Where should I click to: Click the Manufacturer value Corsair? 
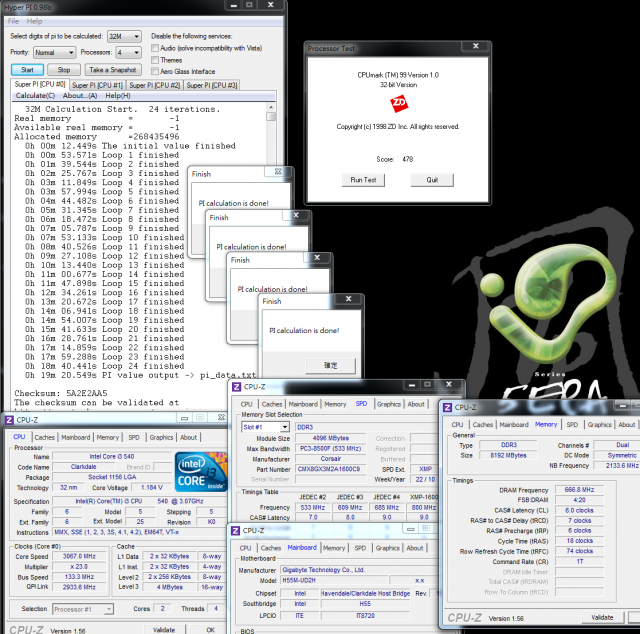tap(330, 459)
